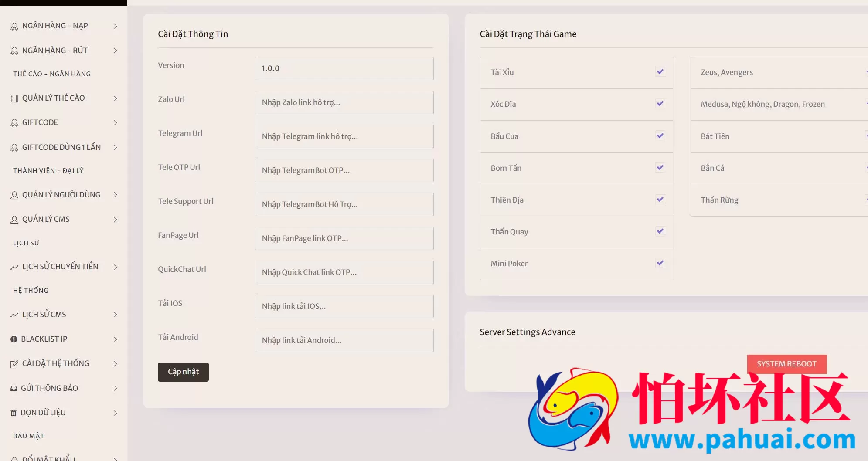Click the LỊCH SỬ CHUYỂN TIỀN chart icon
Image resolution: width=868 pixels, height=461 pixels.
tap(14, 267)
